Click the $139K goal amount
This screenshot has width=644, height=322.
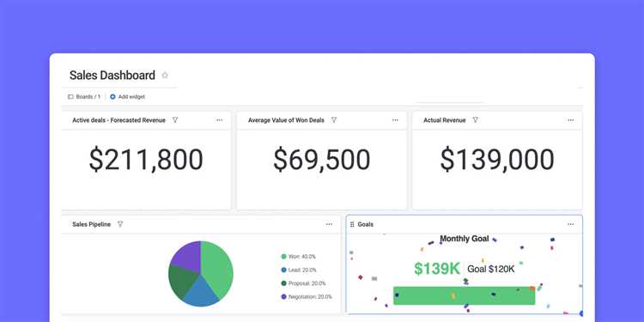(437, 269)
